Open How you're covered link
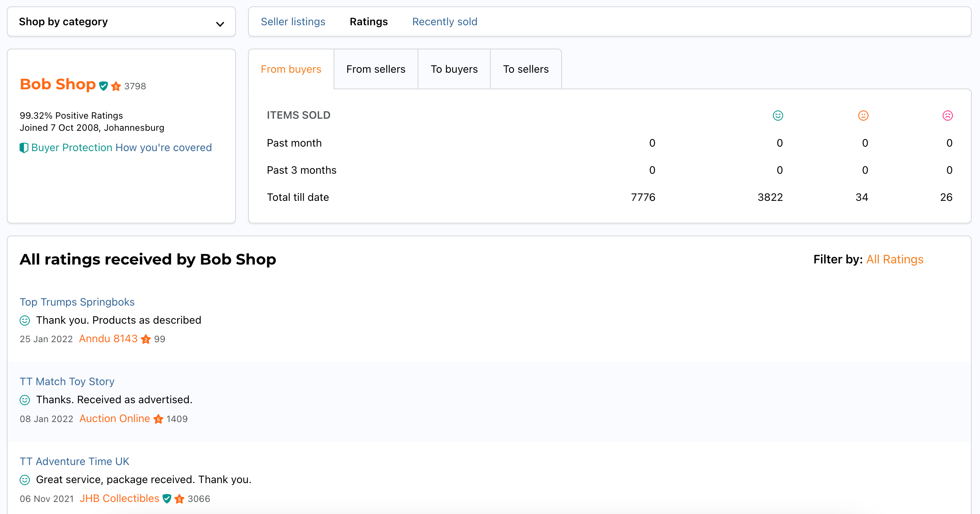 (164, 148)
